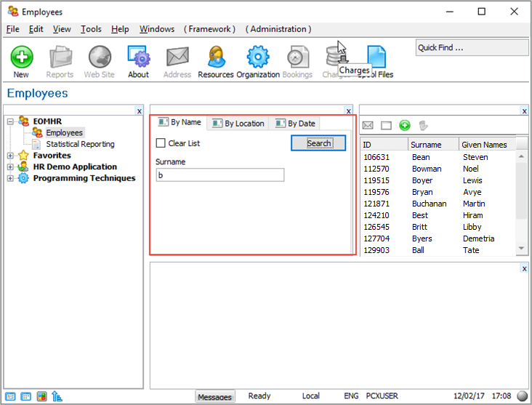532x405 pixels.
Task: Expand the Programming Techniques node
Action: (10, 178)
